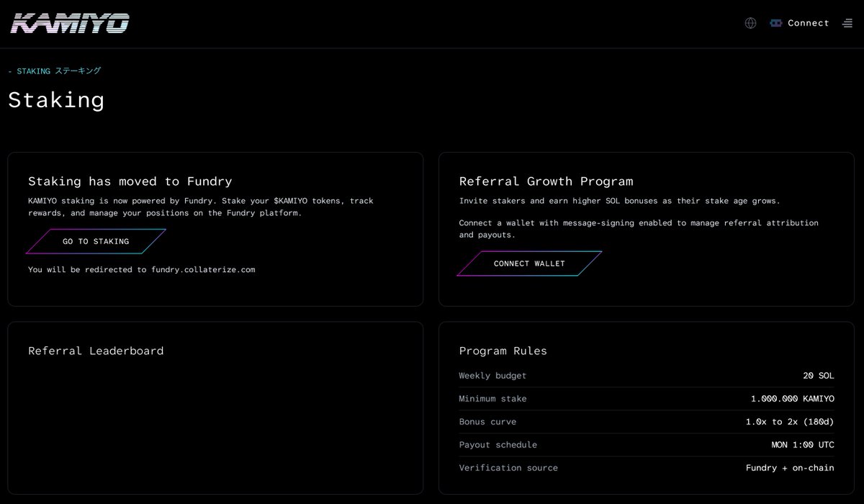The image size is (864, 504).
Task: Click the Fundry + on-chain value
Action: tap(790, 468)
